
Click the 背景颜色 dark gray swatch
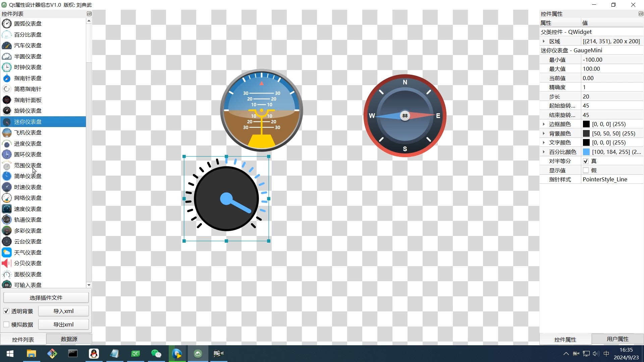pyautogui.click(x=586, y=133)
